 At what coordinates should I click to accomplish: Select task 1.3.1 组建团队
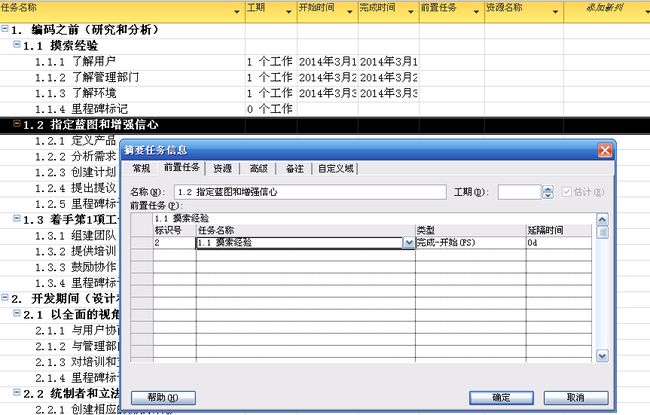[x=75, y=236]
